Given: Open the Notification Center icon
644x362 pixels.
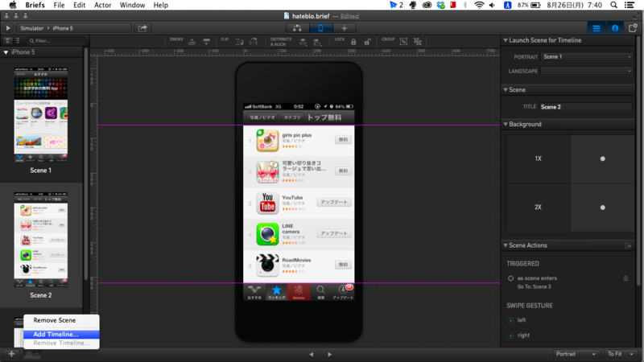Looking at the screenshot, I should coord(630,5).
